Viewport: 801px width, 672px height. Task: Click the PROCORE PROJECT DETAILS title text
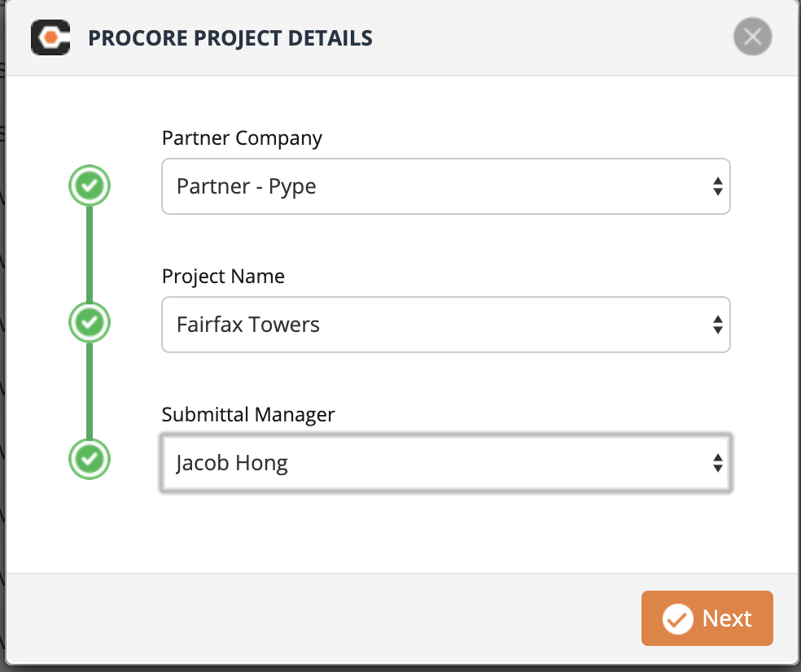[x=230, y=38]
